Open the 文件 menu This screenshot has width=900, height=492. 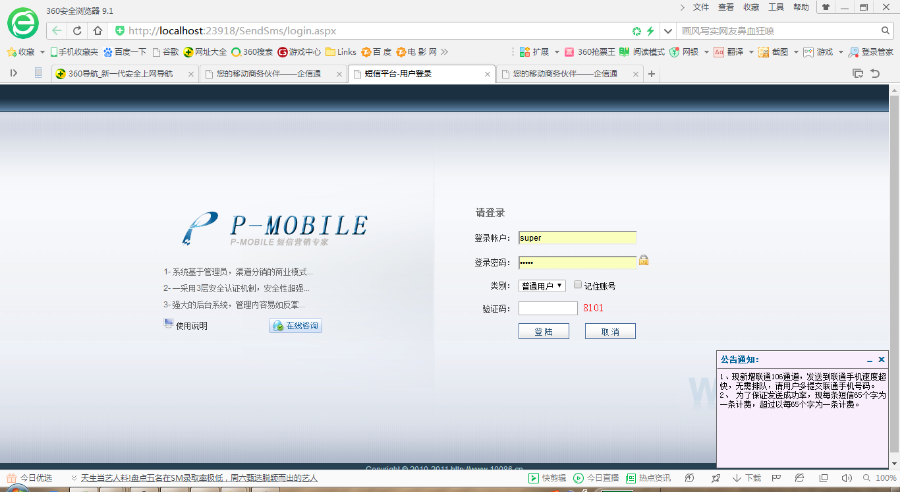pos(701,7)
